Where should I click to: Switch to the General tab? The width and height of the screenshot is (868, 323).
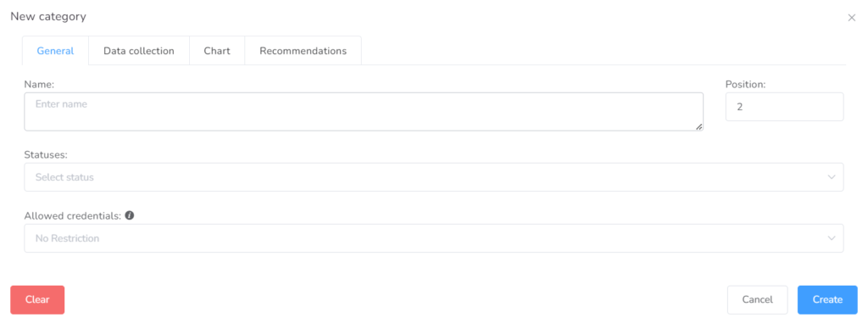click(x=55, y=51)
